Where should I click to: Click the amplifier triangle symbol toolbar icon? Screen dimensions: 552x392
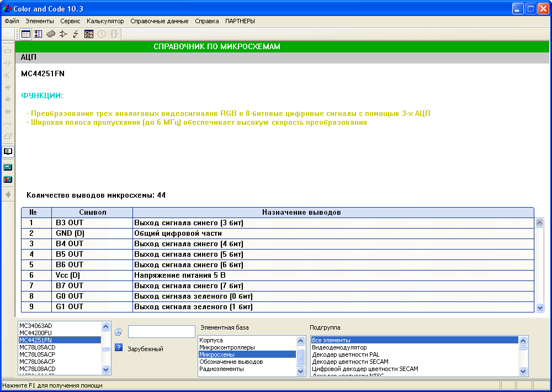[63, 34]
